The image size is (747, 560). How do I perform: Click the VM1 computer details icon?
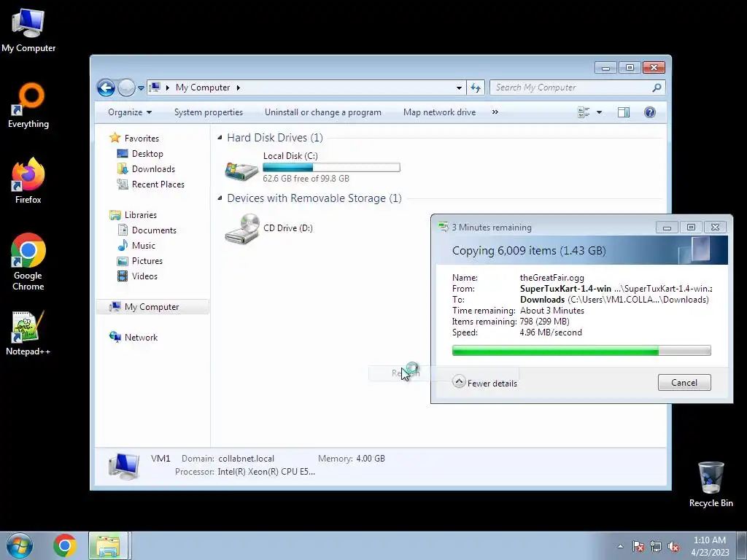tap(124, 466)
